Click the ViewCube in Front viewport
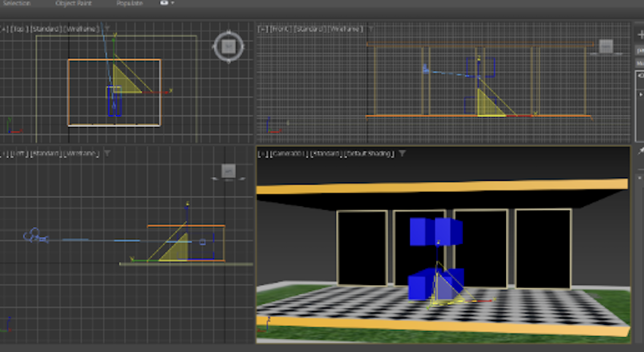 [x=606, y=47]
